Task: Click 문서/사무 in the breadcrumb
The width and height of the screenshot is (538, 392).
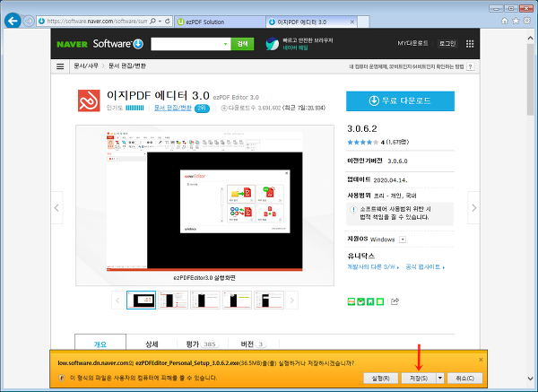Action: point(86,65)
